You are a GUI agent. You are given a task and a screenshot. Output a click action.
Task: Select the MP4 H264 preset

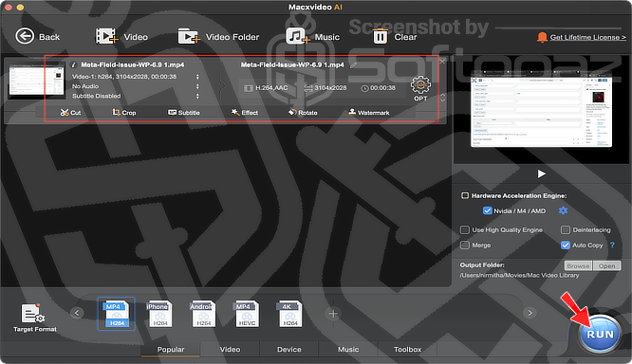pos(117,314)
